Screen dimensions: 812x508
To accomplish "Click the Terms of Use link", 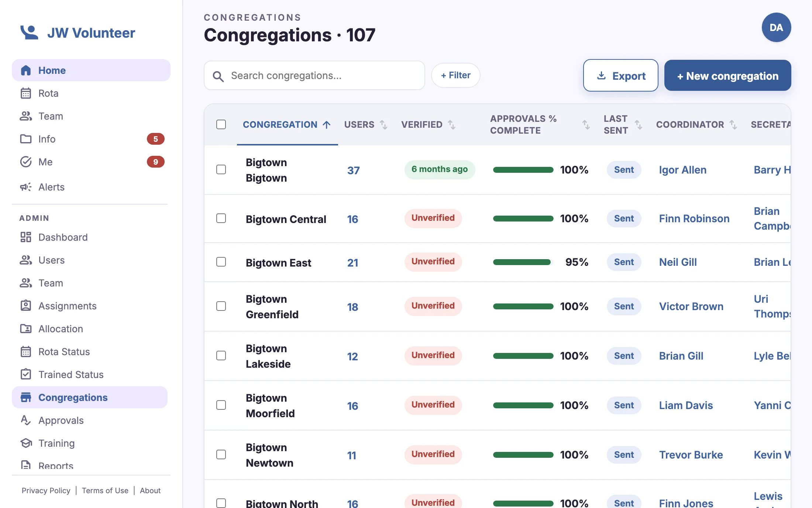I will tap(105, 490).
